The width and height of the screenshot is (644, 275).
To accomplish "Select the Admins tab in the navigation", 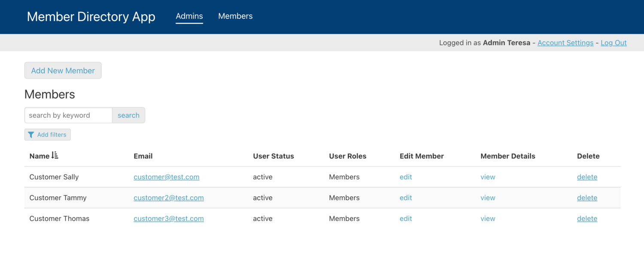I will click(189, 16).
